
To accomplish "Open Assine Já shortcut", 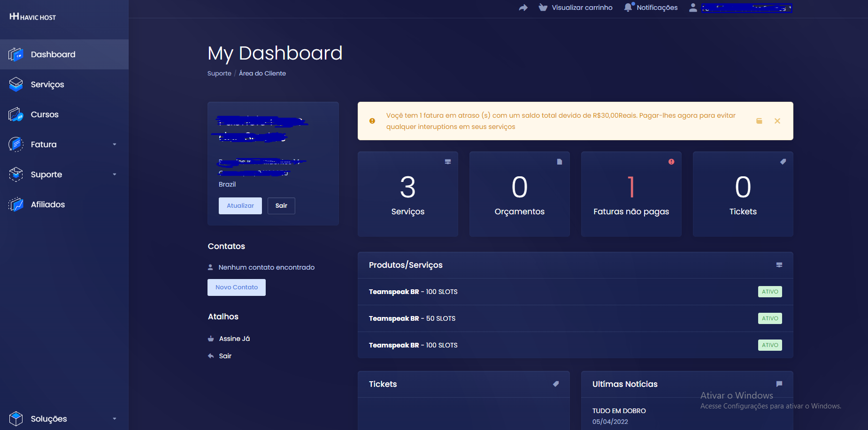I will [234, 339].
